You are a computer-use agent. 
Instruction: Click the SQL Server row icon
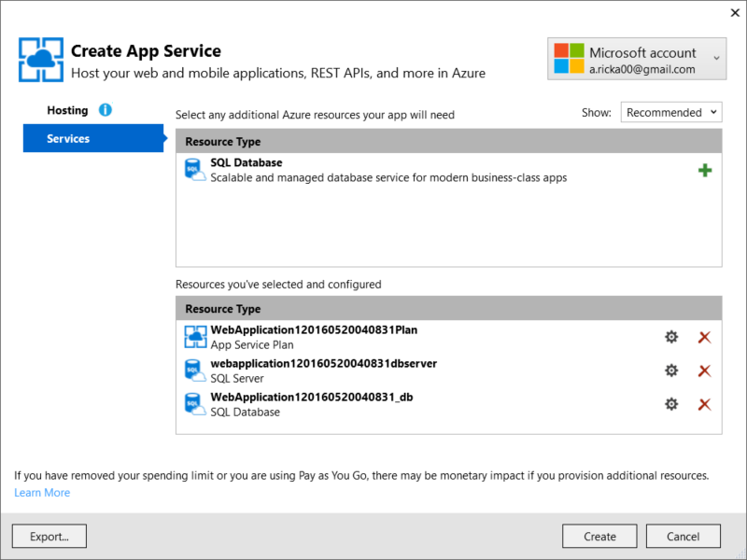[x=195, y=371]
